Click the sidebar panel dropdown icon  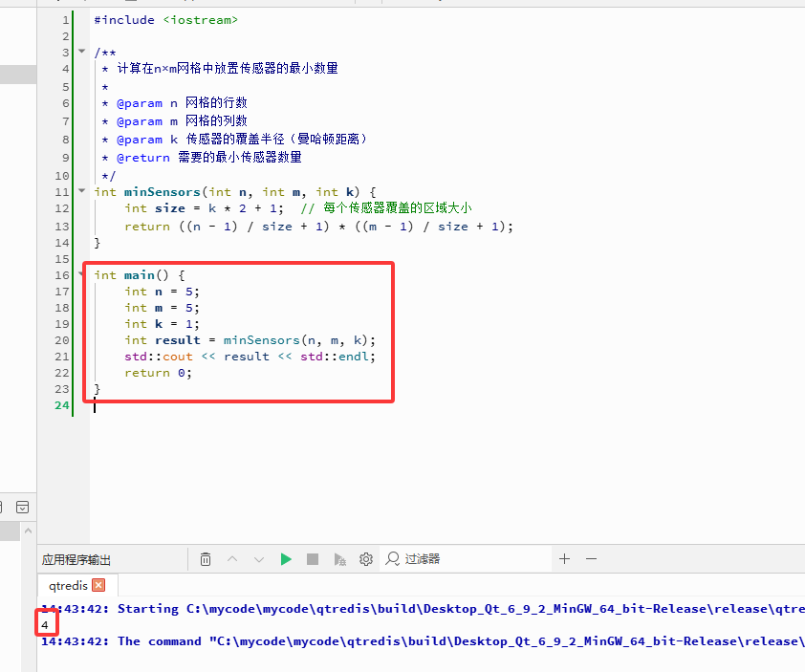(23, 508)
